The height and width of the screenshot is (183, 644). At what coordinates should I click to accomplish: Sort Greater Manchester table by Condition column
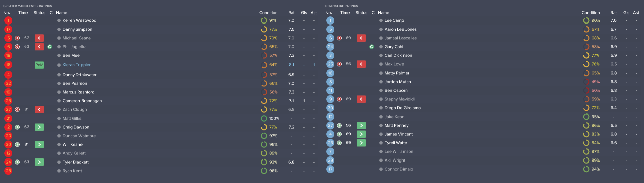pyautogui.click(x=268, y=13)
